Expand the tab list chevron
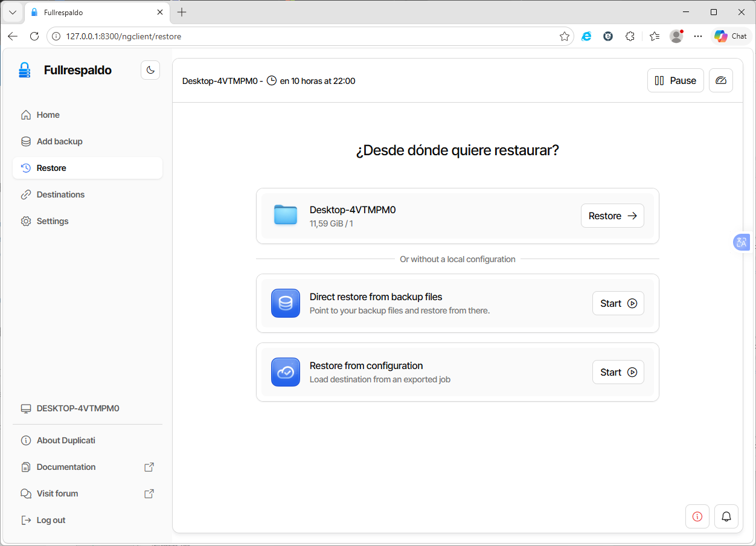Image resolution: width=756 pixels, height=546 pixels. 12,12
